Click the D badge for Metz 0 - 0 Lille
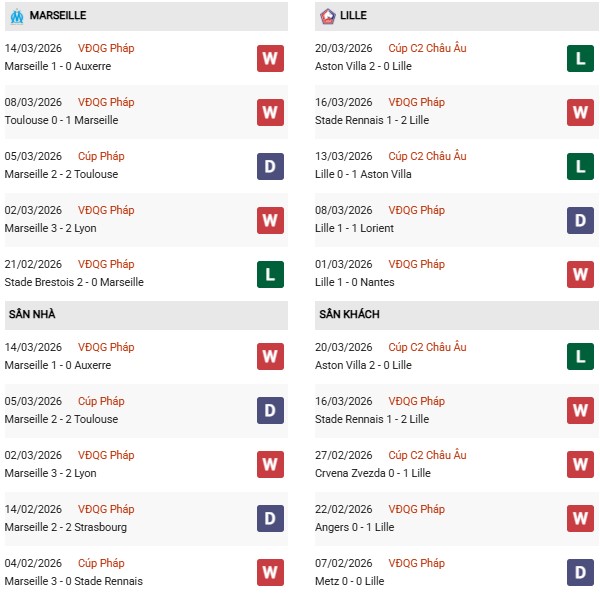Viewport: 600px width, 594px height. pos(580,573)
